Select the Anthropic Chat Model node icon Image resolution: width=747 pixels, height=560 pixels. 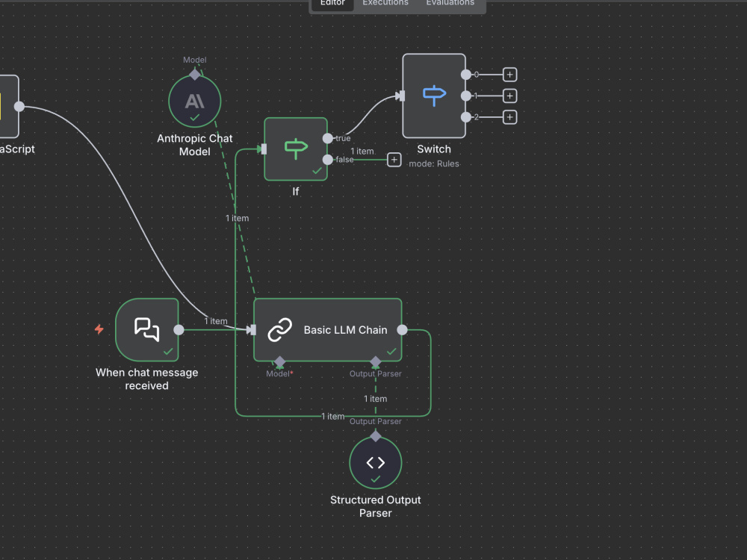pos(194,102)
